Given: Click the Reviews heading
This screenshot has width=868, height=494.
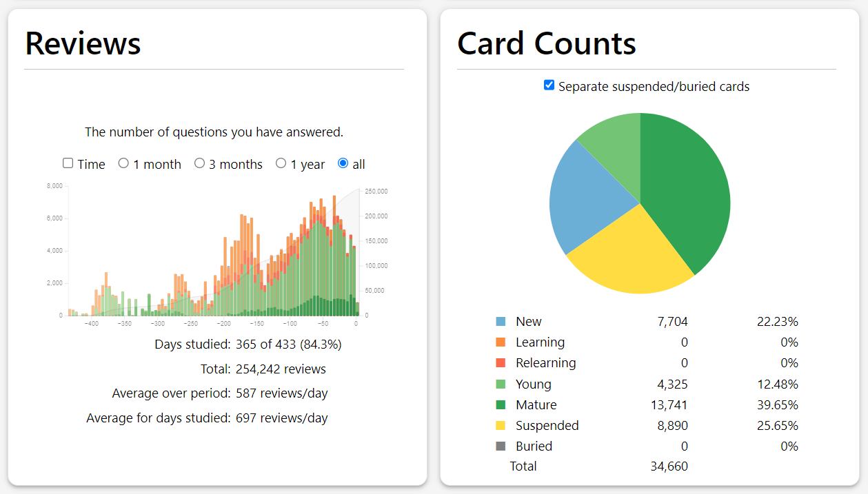Looking at the screenshot, I should click(x=83, y=43).
